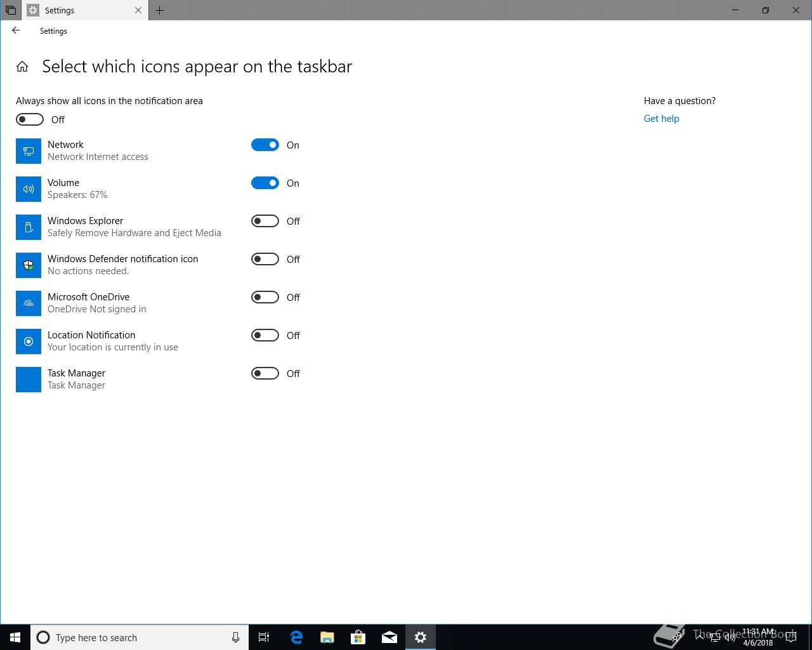The height and width of the screenshot is (650, 812).
Task: Click the Location Notification icon tile
Action: (x=29, y=342)
